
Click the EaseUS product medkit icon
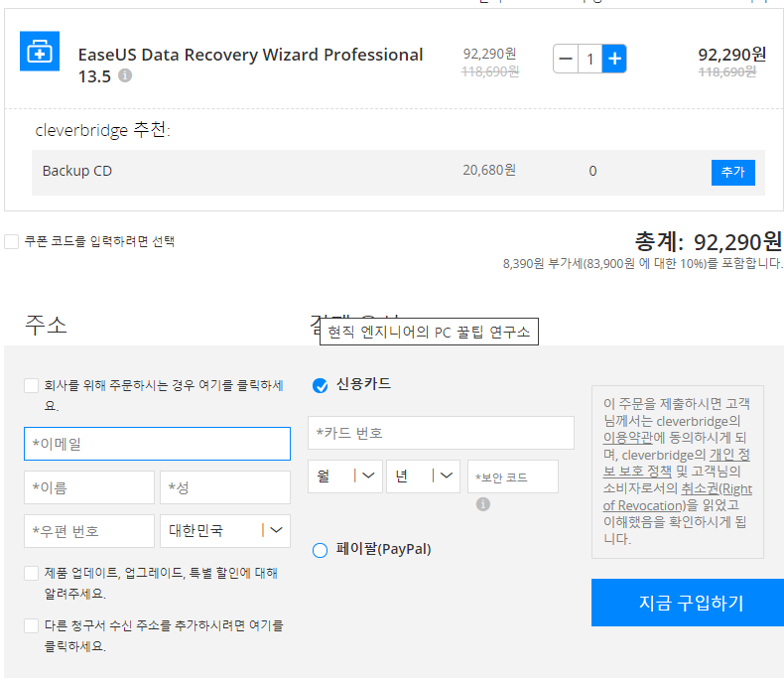(40, 51)
